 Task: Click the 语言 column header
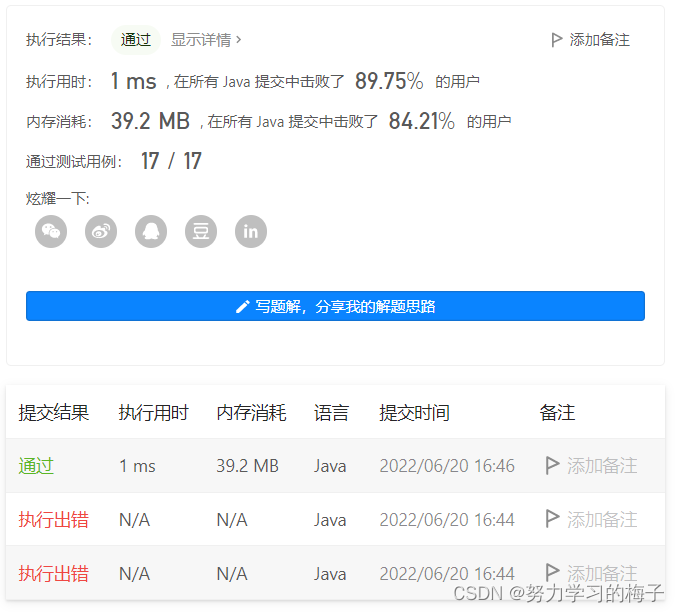coord(331,412)
